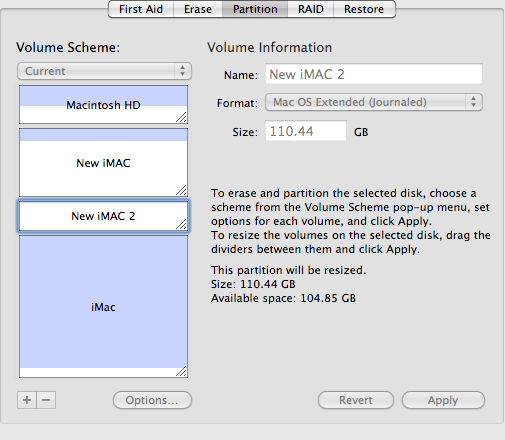The image size is (505, 440).
Task: Select the New iMAC 2 partition block
Action: [103, 216]
